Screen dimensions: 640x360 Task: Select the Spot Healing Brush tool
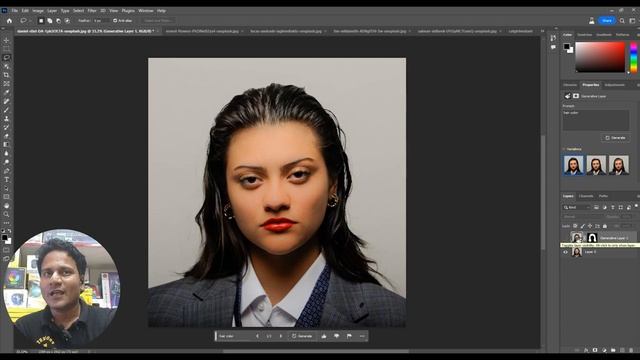tap(6, 101)
